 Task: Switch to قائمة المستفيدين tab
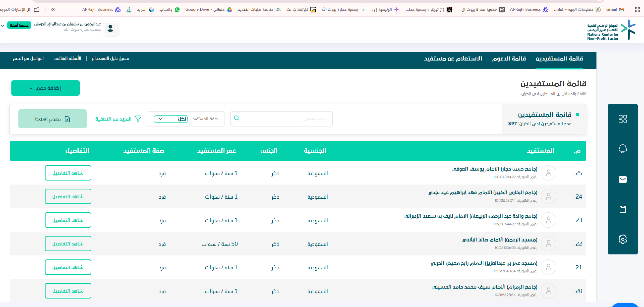(x=559, y=59)
